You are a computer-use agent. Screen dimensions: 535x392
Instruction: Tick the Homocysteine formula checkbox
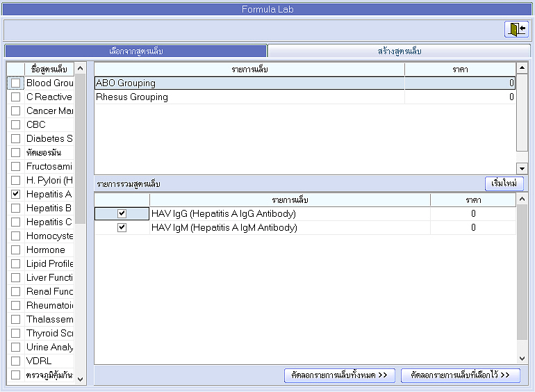[16, 236]
